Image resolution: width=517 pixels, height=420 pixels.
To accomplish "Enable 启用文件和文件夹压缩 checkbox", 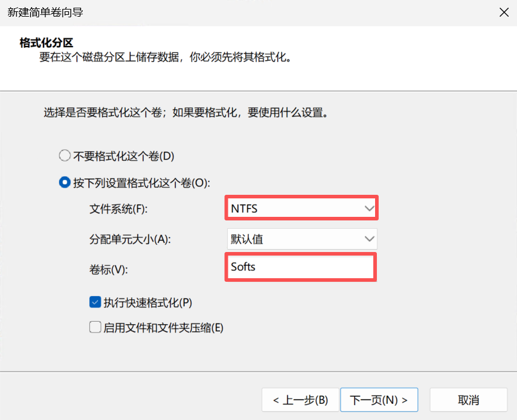I will point(95,327).
